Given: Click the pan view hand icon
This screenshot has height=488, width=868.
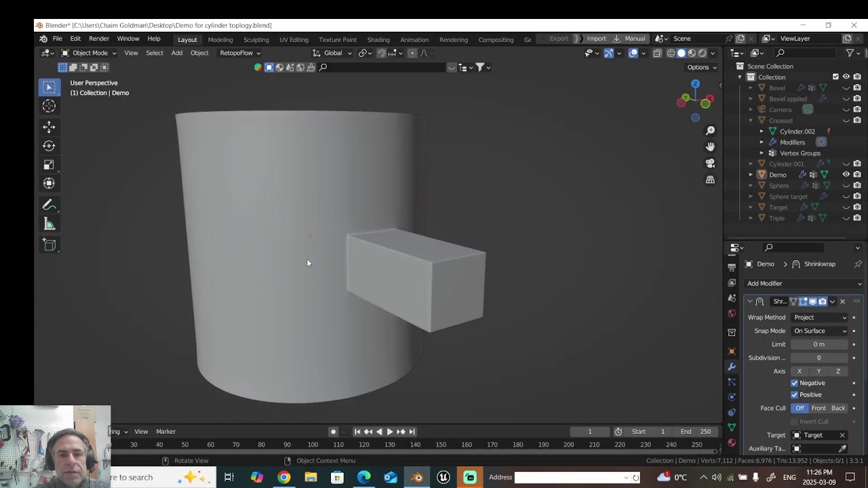Looking at the screenshot, I should pyautogui.click(x=710, y=146).
